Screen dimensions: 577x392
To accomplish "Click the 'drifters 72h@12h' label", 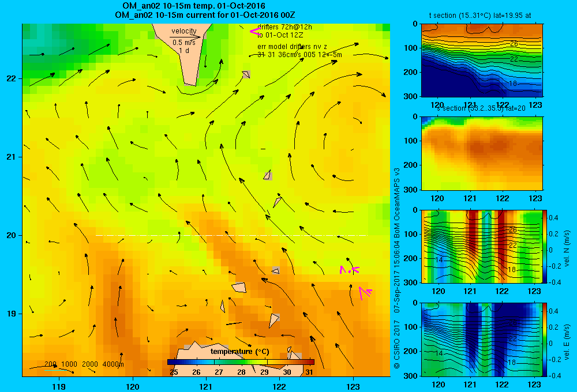I will (285, 27).
